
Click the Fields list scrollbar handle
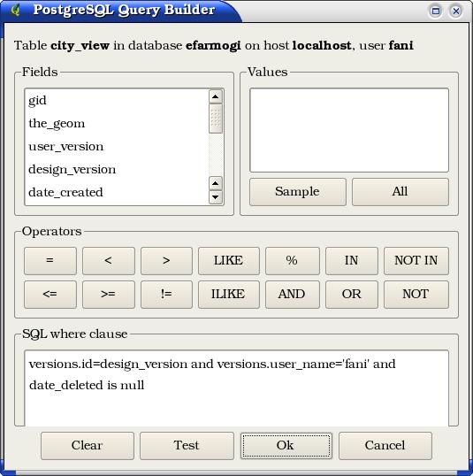pyautogui.click(x=216, y=119)
